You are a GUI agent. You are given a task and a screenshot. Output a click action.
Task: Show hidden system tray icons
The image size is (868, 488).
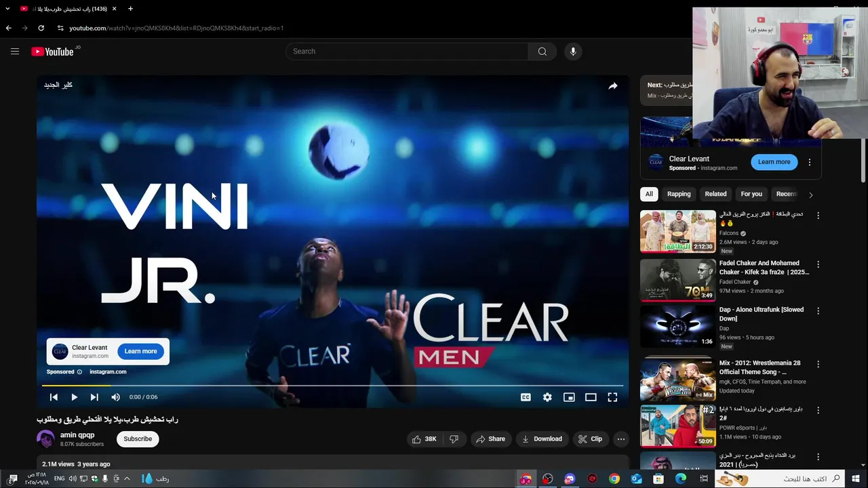pyautogui.click(x=127, y=479)
